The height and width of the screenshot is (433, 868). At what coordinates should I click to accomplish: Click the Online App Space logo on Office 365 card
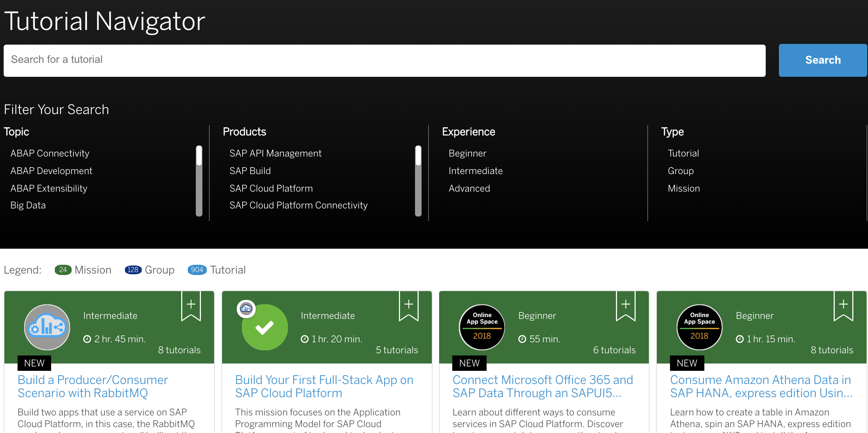[482, 327]
